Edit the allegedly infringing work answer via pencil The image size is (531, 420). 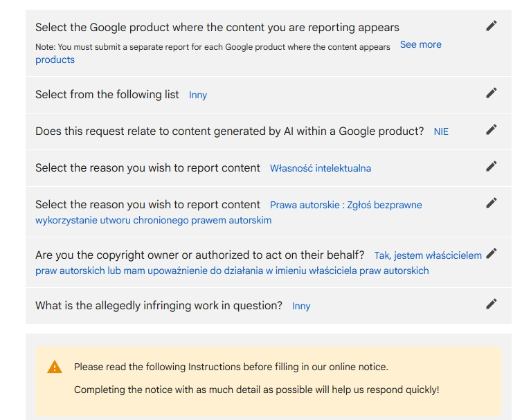click(x=492, y=304)
